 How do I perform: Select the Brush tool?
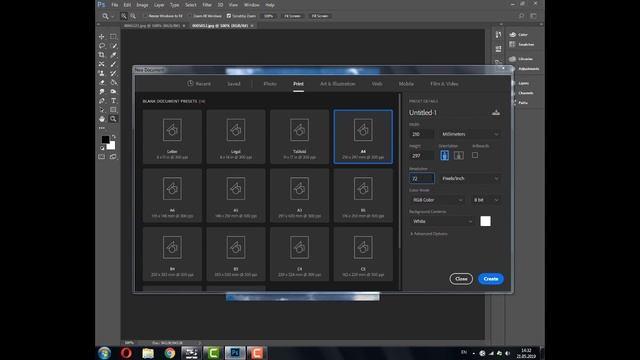click(113, 64)
